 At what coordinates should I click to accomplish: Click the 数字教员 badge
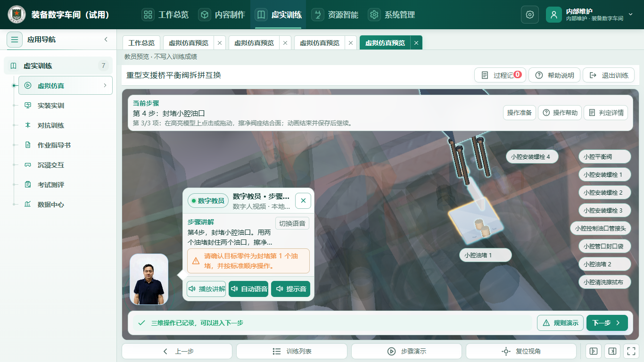[x=208, y=200]
